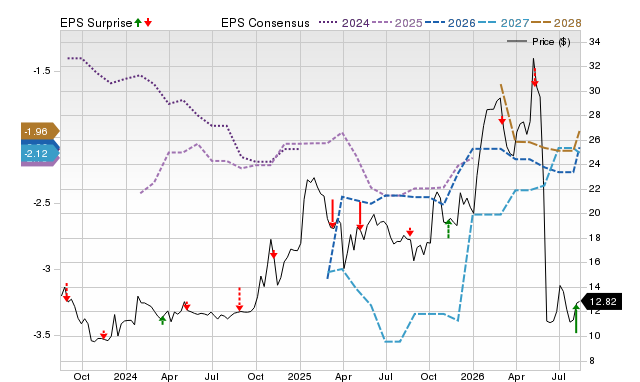Image resolution: width=640 pixels, height=382 pixels.
Task: Click the 16 price axis label
Action: (x=595, y=262)
